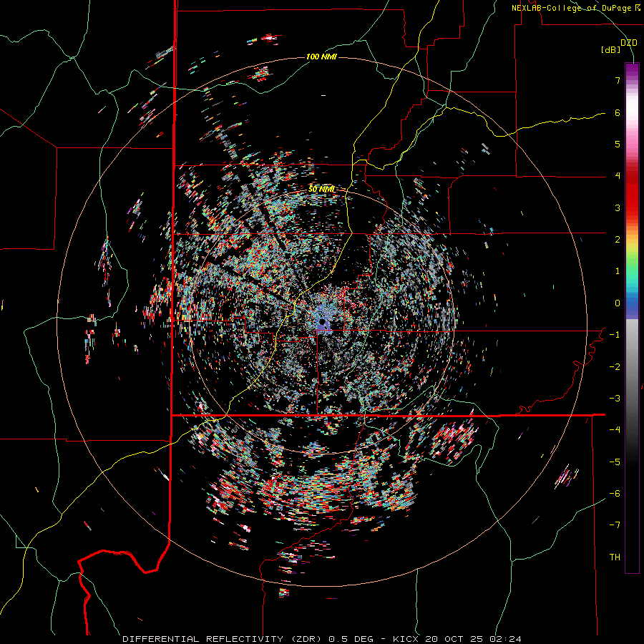Click the TH threshold label on scale
The image size is (644, 644).
click(615, 557)
